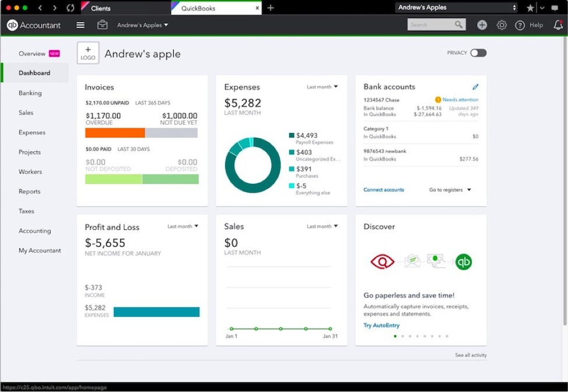Click the browser forward arrow
The image size is (568, 392).
coord(55,8)
